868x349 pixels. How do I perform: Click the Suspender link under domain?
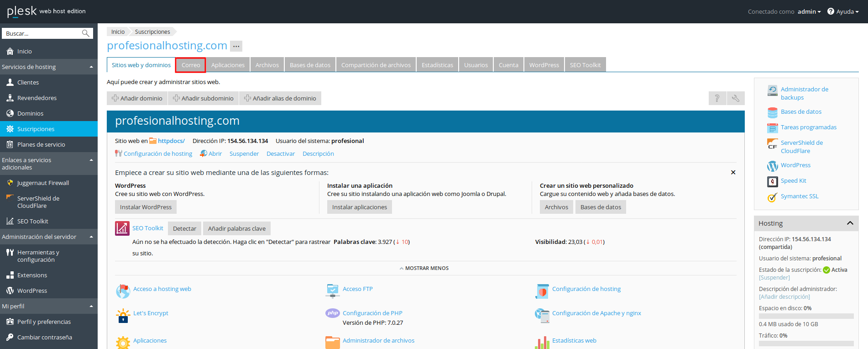click(x=244, y=154)
